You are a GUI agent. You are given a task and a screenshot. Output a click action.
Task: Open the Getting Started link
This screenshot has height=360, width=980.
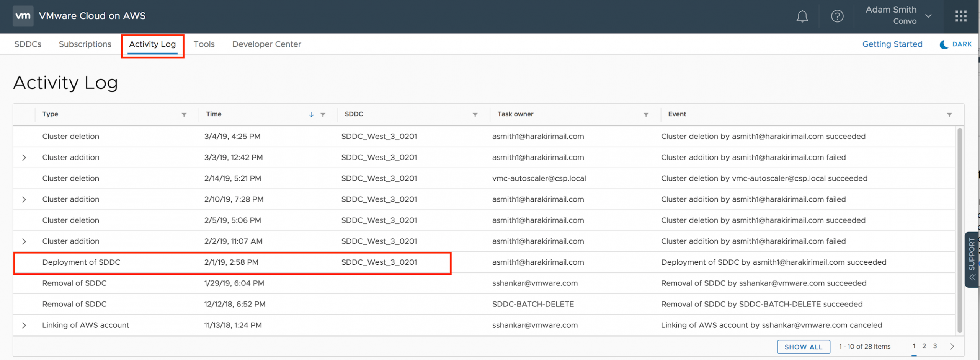[x=892, y=44]
